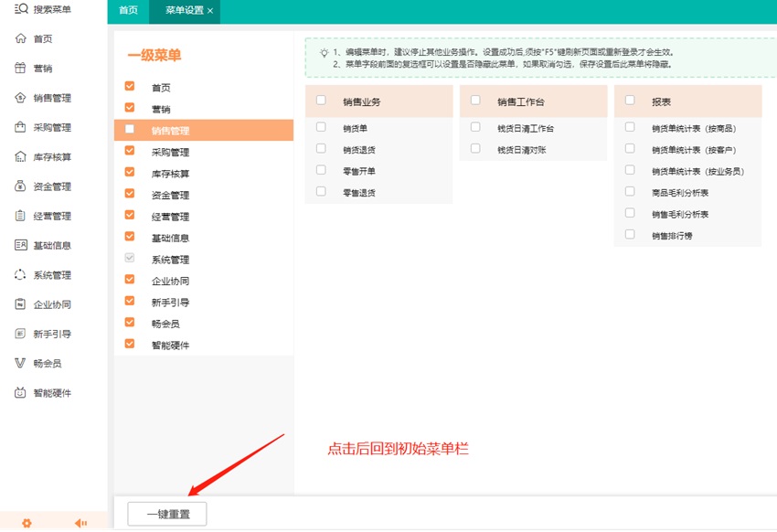
Task: Open 销售管理 icon in left sidebar
Action: point(21,98)
